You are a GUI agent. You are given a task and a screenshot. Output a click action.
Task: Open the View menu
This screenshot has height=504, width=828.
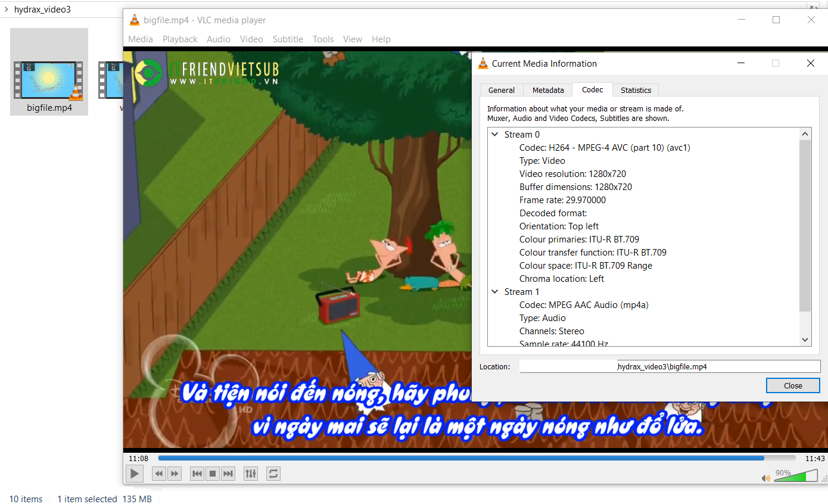tap(353, 39)
